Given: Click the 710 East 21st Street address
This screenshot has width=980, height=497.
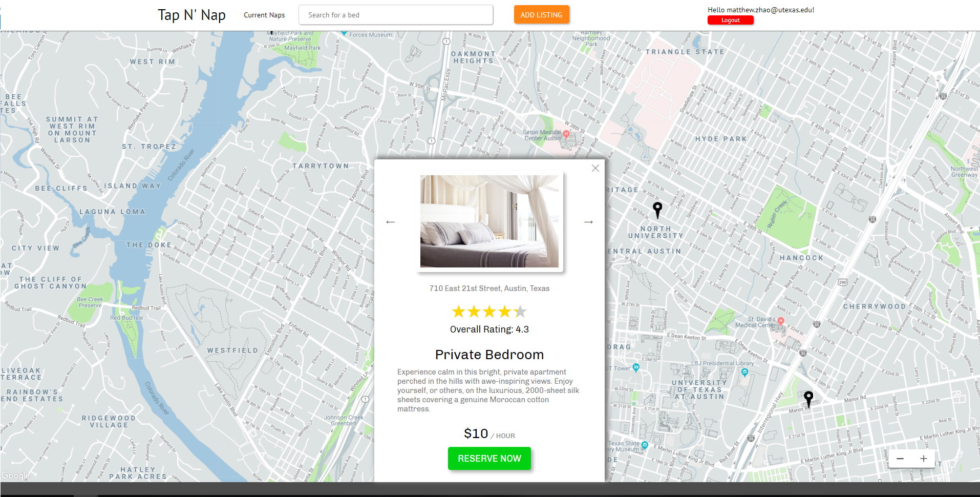Looking at the screenshot, I should click(x=489, y=288).
